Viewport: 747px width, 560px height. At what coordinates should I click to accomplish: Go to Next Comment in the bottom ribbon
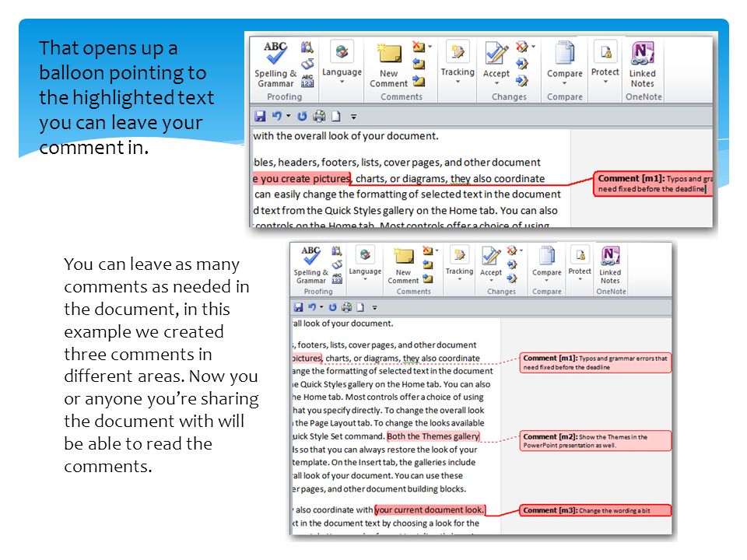click(428, 279)
